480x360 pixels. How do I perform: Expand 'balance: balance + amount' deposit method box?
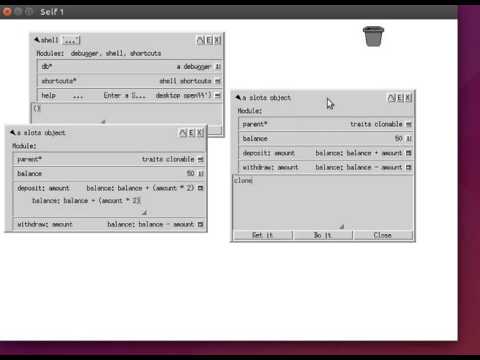409,153
